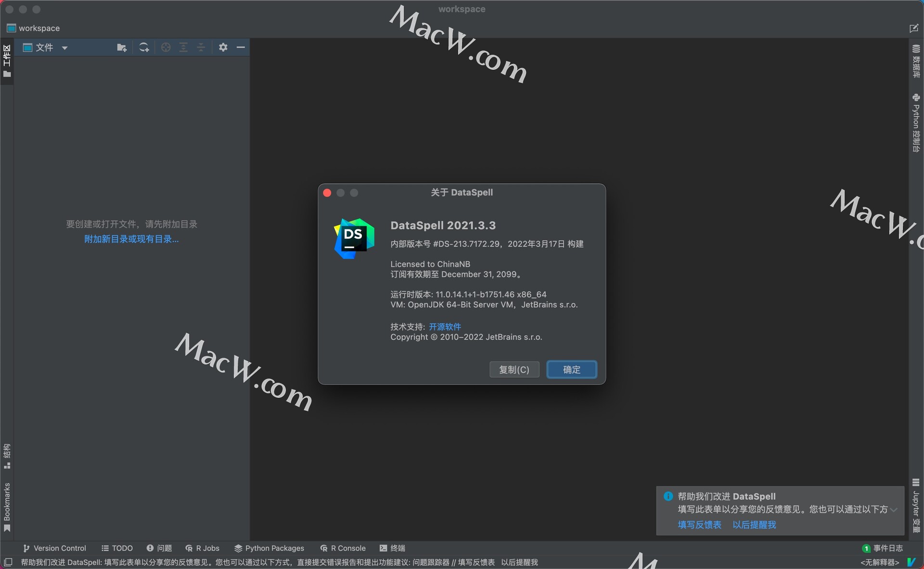Open the R Console tab
The height and width of the screenshot is (569, 924).
click(343, 548)
